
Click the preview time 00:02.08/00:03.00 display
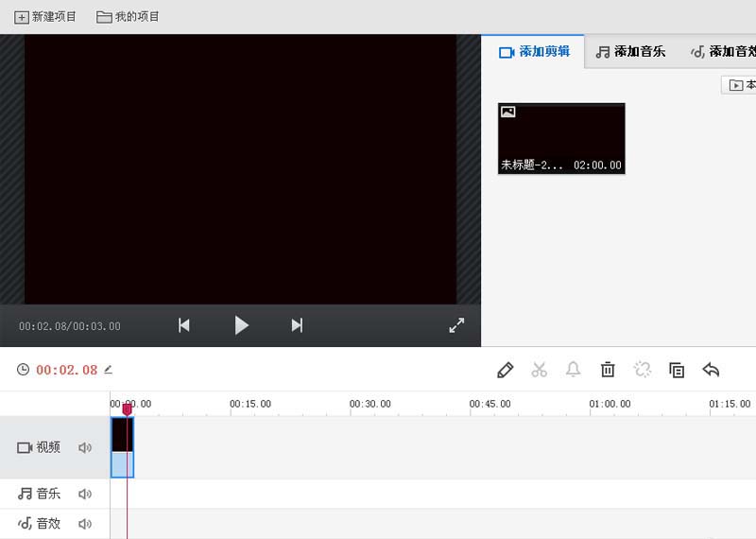point(70,326)
